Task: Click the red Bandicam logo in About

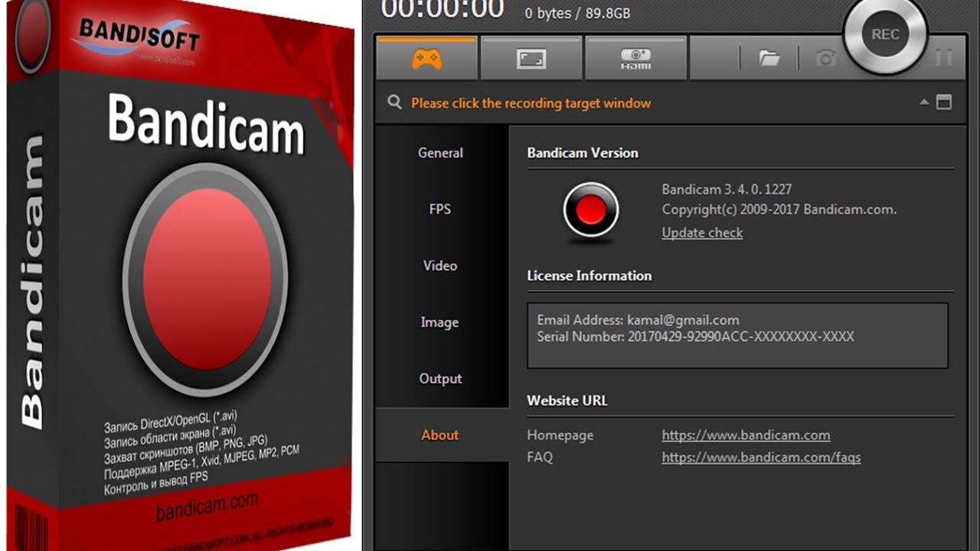Action: 590,210
